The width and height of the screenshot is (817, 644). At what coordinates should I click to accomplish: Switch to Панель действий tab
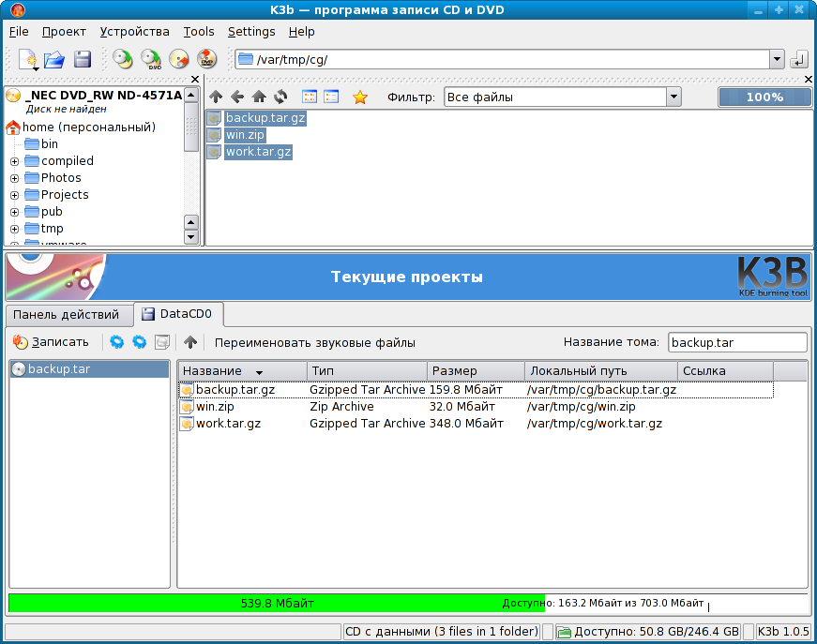[69, 314]
